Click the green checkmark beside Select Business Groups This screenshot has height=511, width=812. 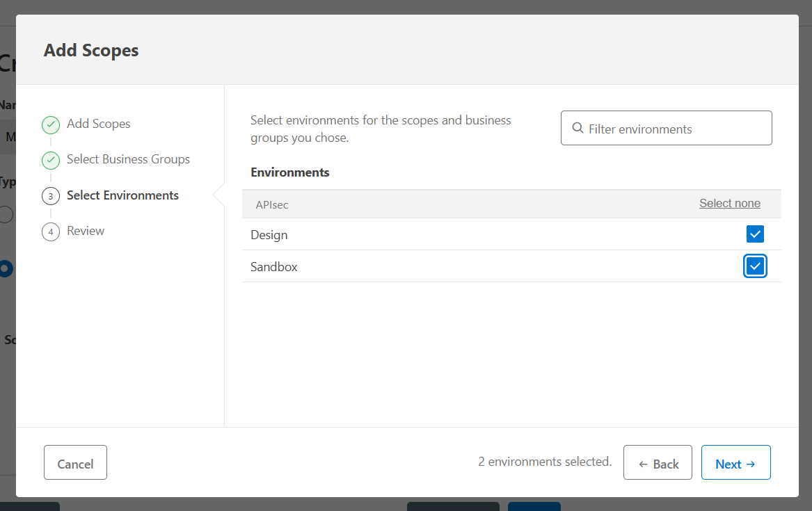point(50,160)
